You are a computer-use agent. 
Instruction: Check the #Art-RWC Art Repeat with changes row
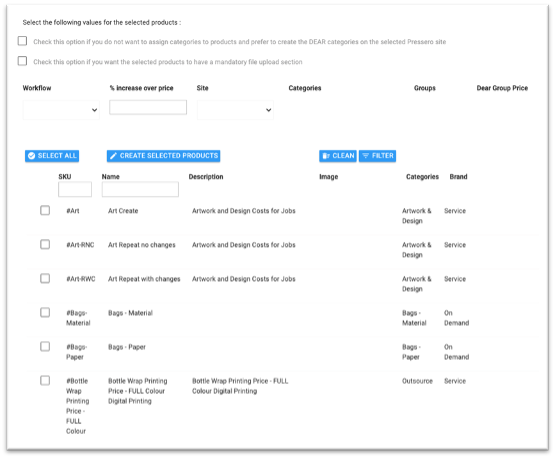[x=45, y=278]
